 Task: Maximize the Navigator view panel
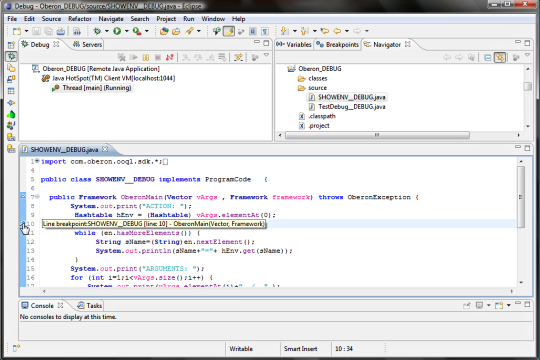(x=527, y=43)
